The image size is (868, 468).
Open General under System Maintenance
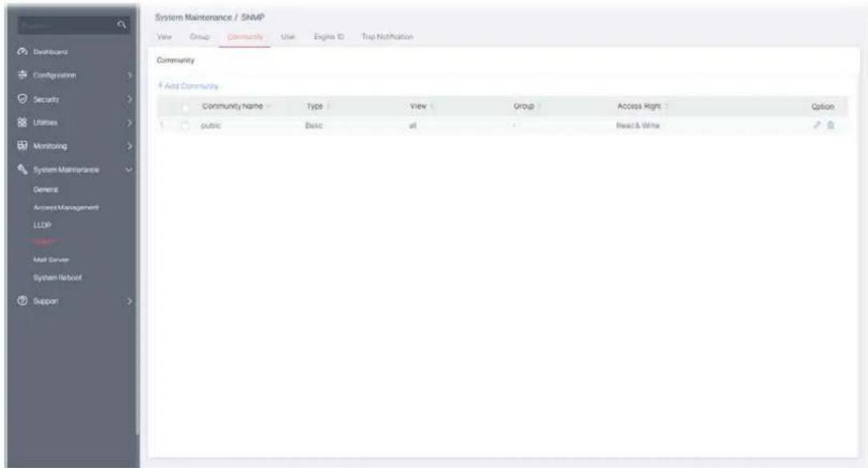click(x=46, y=189)
